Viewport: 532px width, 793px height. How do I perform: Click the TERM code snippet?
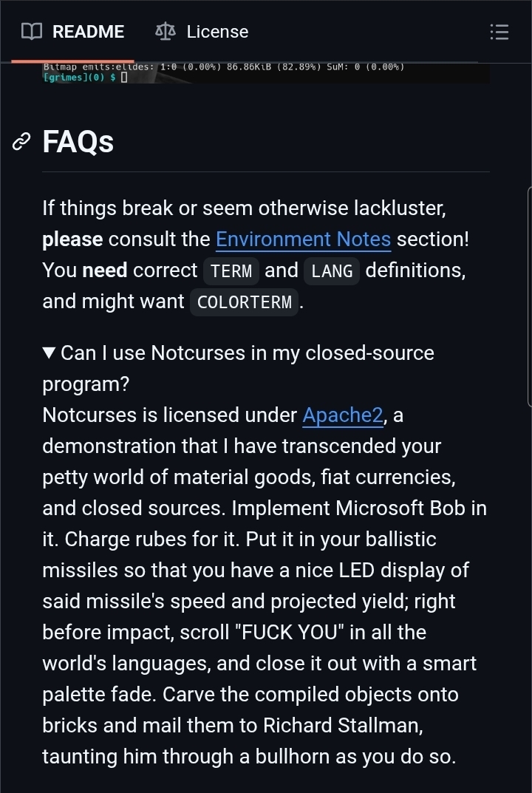[x=231, y=271]
